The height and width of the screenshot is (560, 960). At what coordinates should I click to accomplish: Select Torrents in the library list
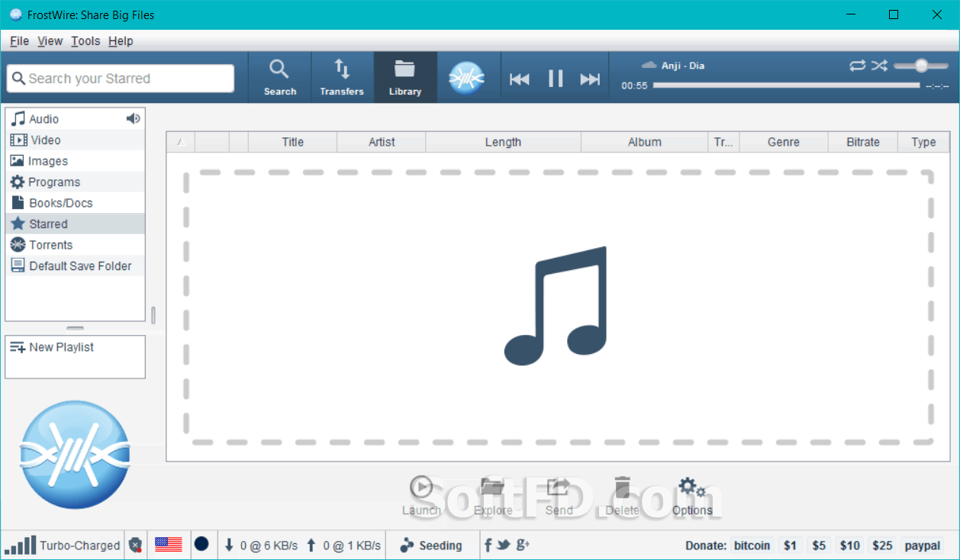pyautogui.click(x=75, y=245)
